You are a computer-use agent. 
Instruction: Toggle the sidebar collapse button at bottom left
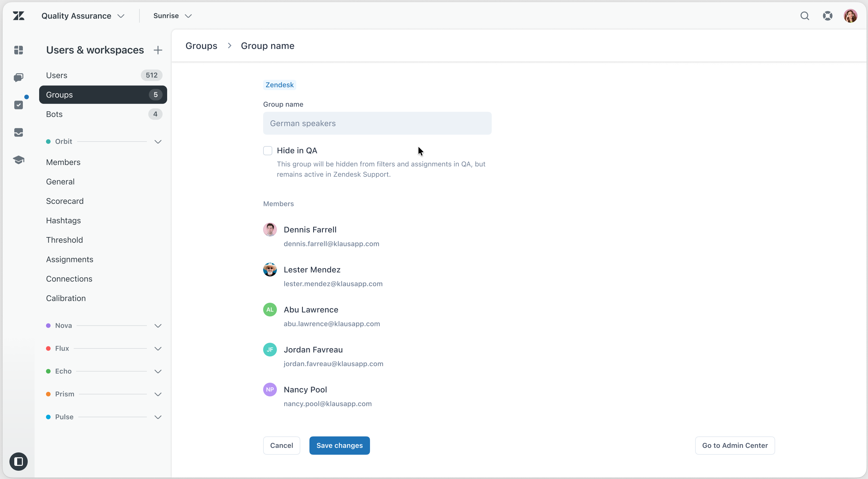click(x=19, y=461)
